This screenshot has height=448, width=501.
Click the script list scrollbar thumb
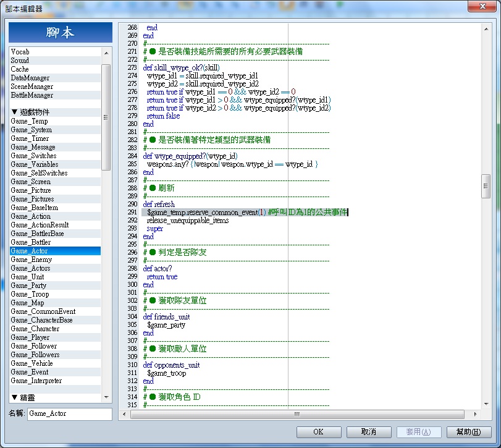106,117
